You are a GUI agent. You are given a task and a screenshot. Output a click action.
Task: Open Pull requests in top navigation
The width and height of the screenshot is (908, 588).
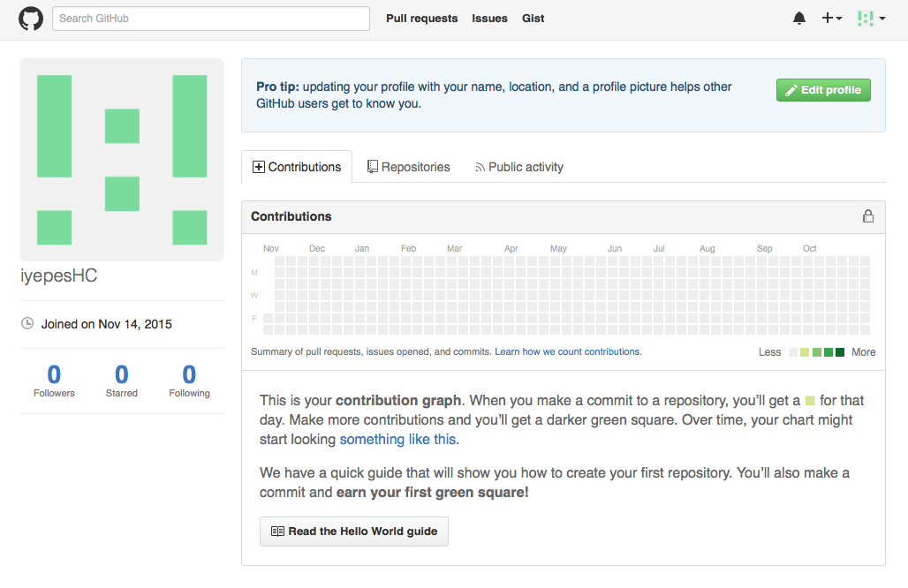[x=421, y=19]
